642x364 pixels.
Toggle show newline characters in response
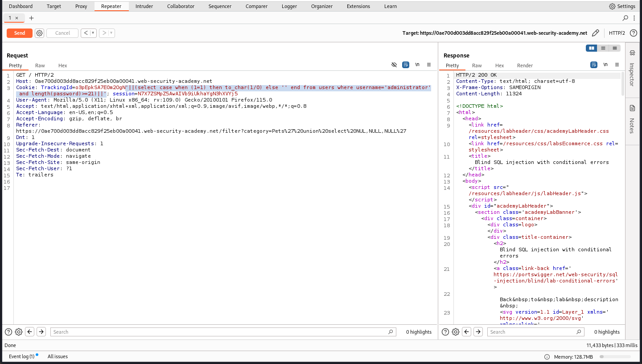coord(605,65)
